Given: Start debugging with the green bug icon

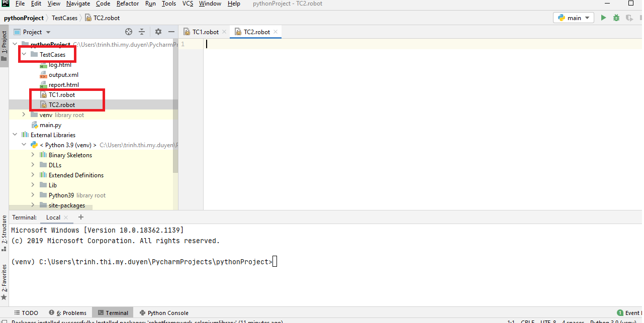Looking at the screenshot, I should pyautogui.click(x=616, y=18).
